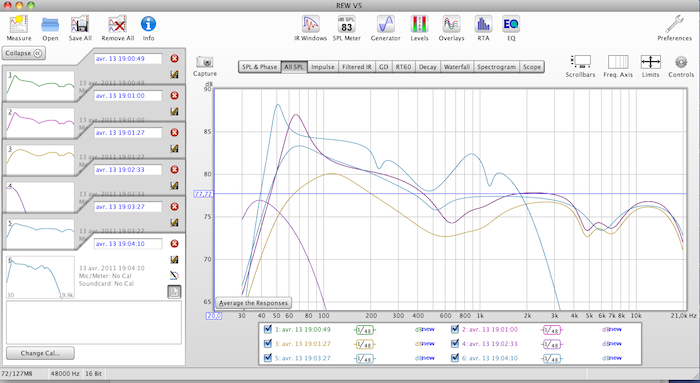Remove measurement avr. 13 19:01:27 red X
This screenshot has height=383, width=700.
(175, 133)
